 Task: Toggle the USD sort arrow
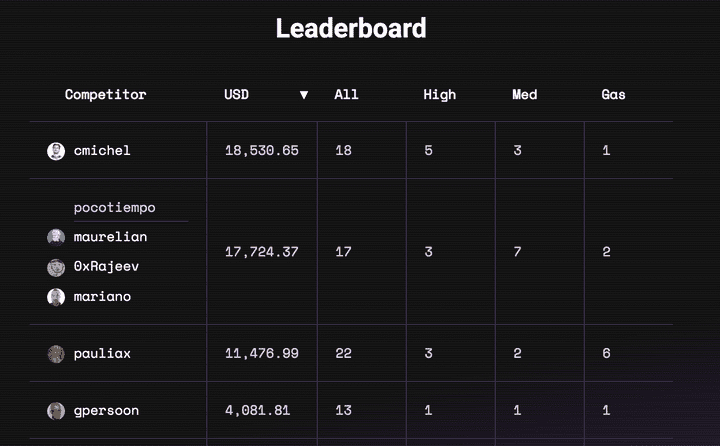304,95
